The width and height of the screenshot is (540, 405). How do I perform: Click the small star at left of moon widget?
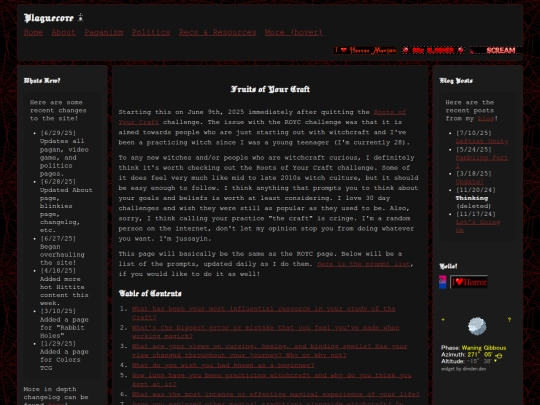(x=443, y=320)
